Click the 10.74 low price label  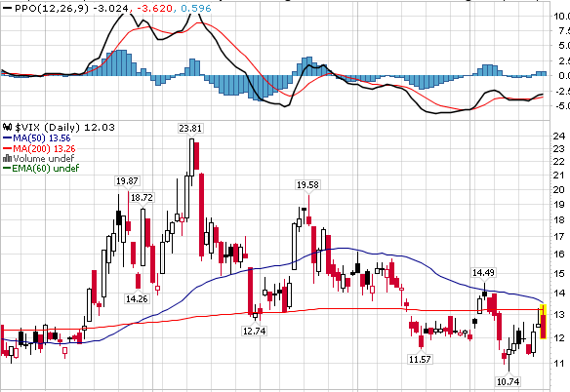click(508, 381)
